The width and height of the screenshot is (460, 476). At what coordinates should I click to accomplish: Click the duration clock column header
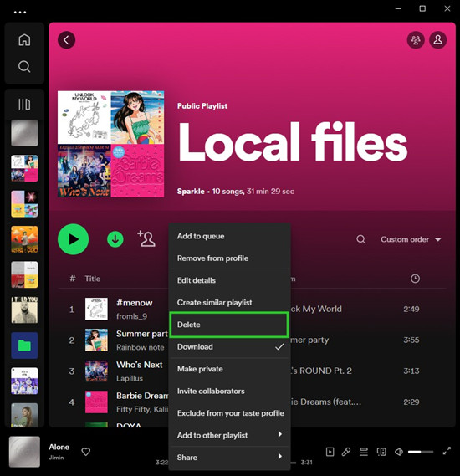coord(415,279)
